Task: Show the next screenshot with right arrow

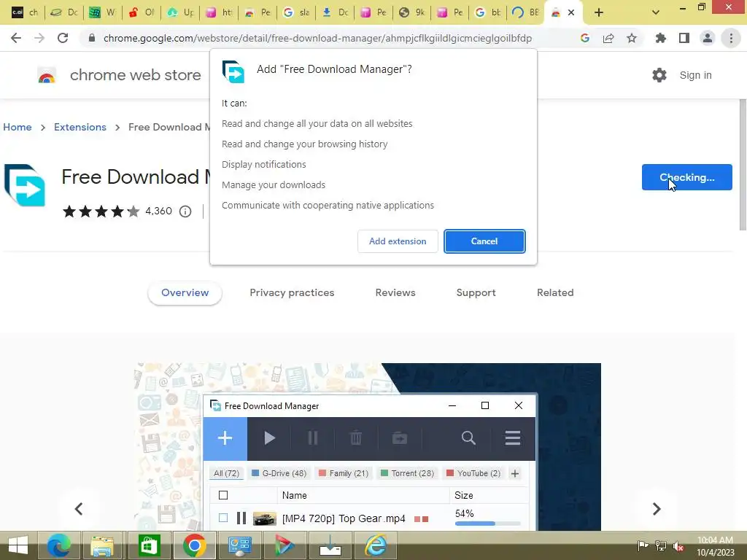Action: pyautogui.click(x=657, y=508)
